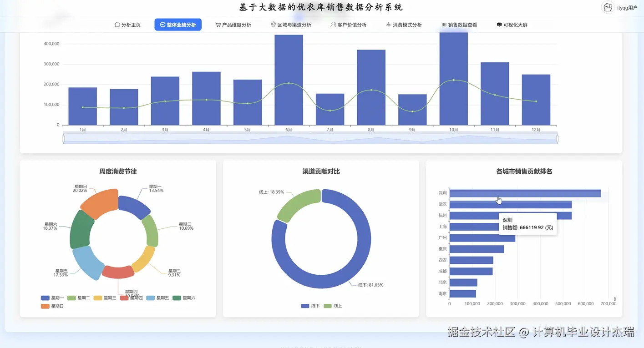
Task: Go to 客户价值分析 tab
Action: (x=348, y=25)
